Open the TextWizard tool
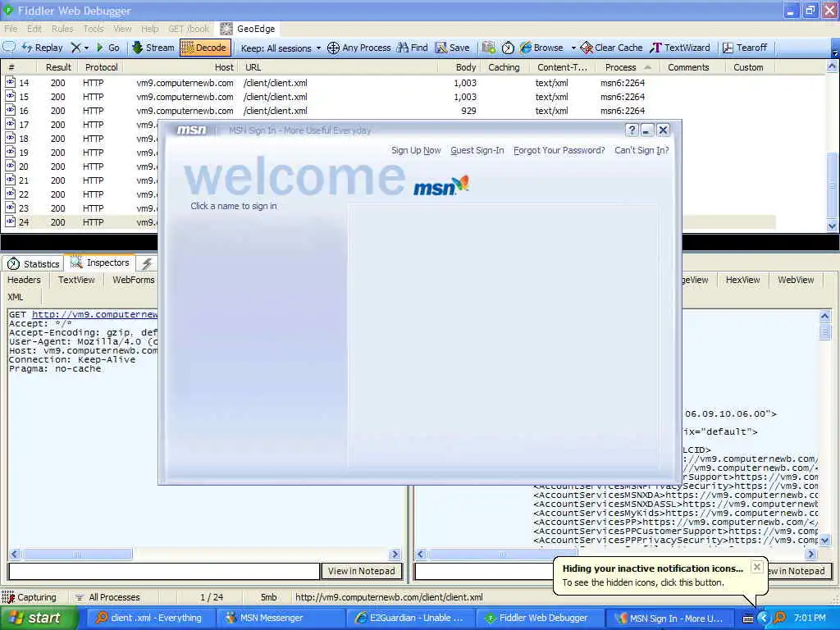The height and width of the screenshot is (630, 840). coord(680,48)
